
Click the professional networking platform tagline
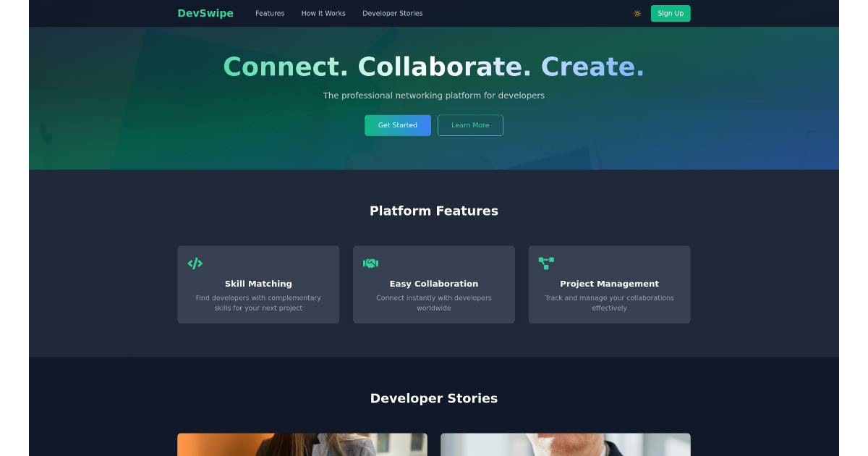[434, 96]
